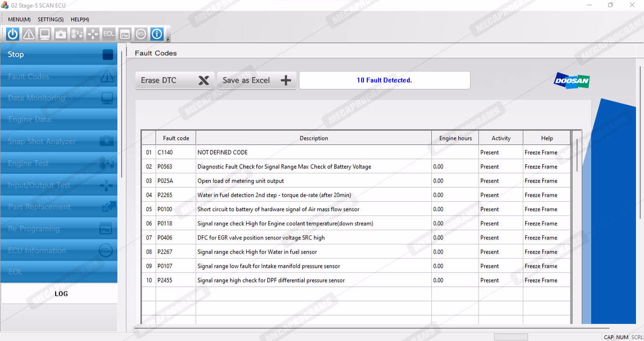The image size is (644, 341).
Task: Select Input/Output Test sidebar item
Action: [59, 185]
